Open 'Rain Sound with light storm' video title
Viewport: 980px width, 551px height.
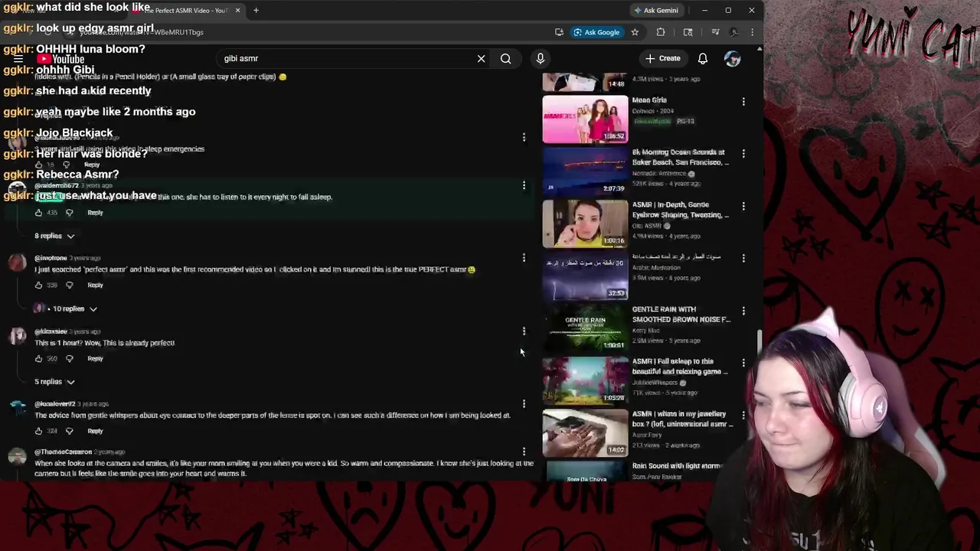click(676, 466)
